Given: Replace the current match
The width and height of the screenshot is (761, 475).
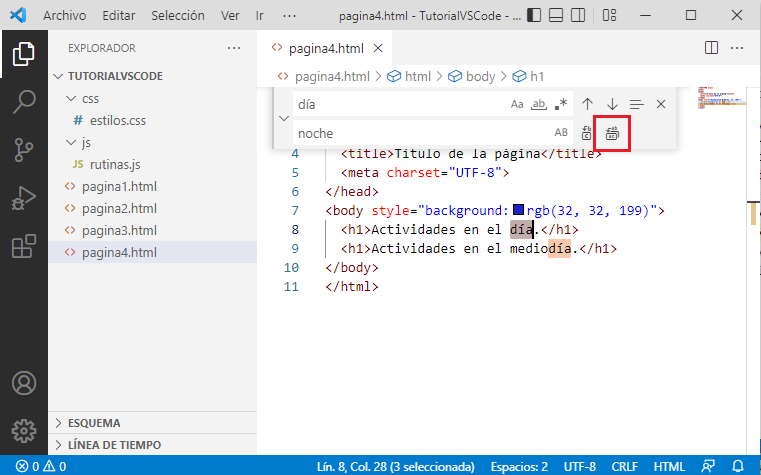Looking at the screenshot, I should 586,133.
